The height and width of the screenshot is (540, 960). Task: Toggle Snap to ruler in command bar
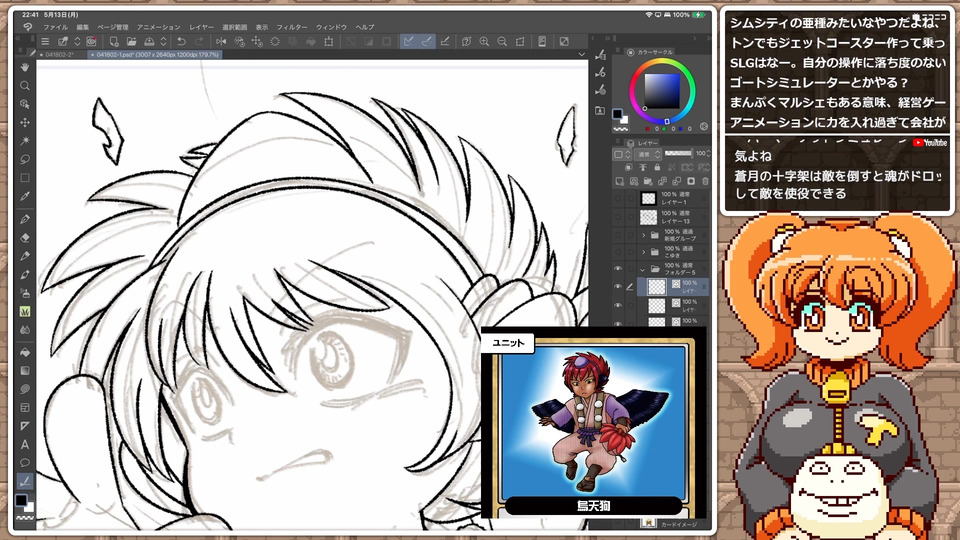pyautogui.click(x=408, y=42)
